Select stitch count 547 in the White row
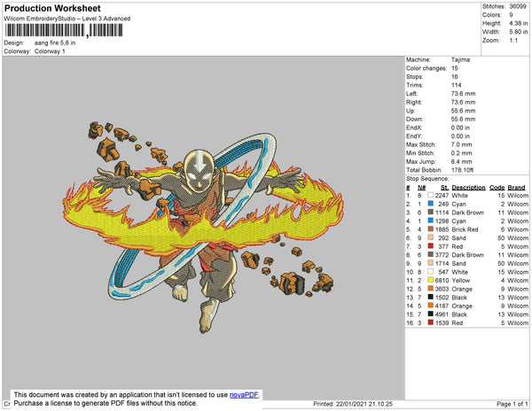Screen dimensions: 532x411 pos(443,272)
